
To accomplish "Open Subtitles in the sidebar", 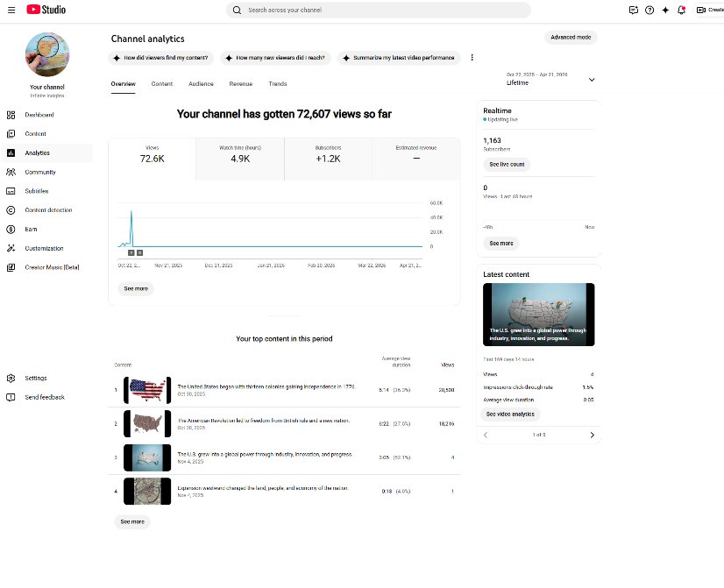I will 46,191.
